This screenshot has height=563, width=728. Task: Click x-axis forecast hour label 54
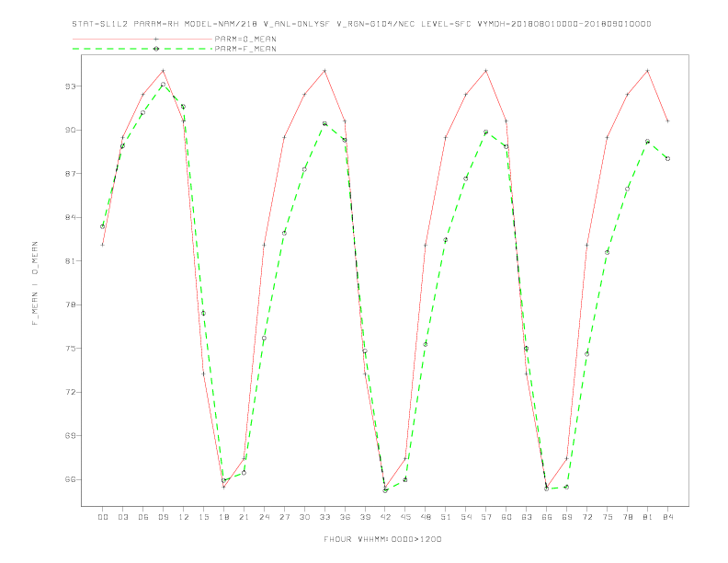coord(466,517)
